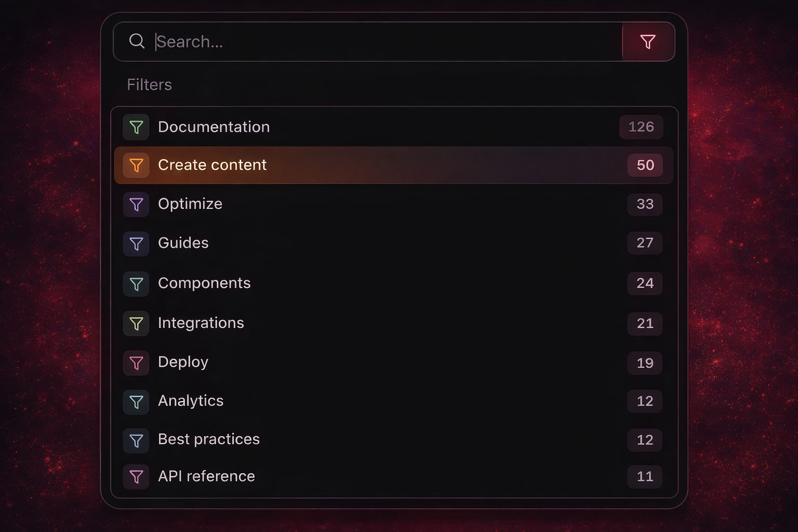Click the pink Deploy funnel icon
798x532 pixels.
pyautogui.click(x=136, y=363)
